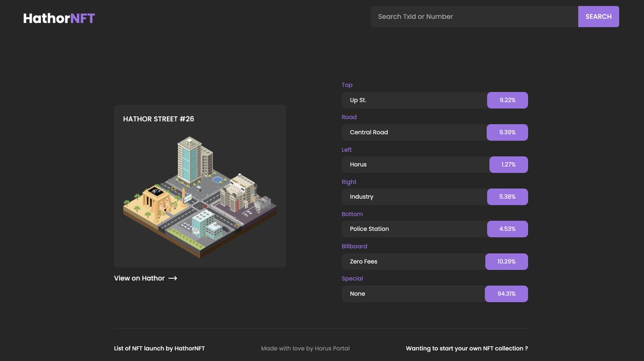Select the Police Station trait row
The image size is (644, 361).
click(x=435, y=229)
